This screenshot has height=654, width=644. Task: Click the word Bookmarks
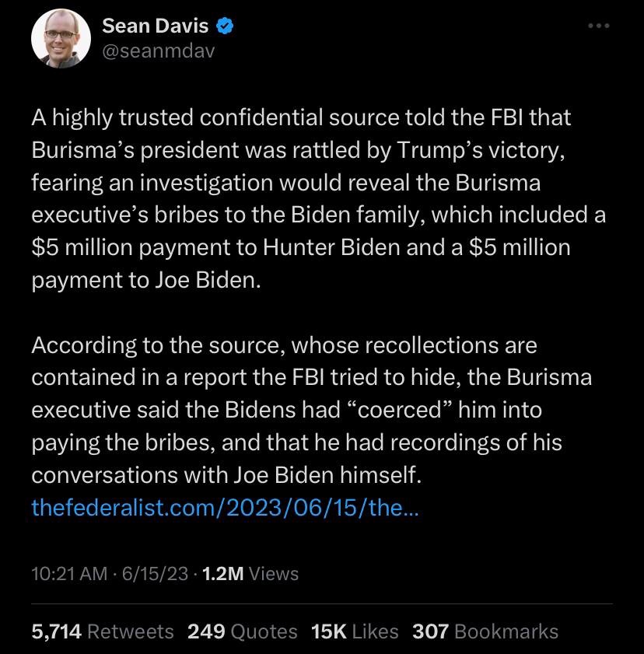506,631
